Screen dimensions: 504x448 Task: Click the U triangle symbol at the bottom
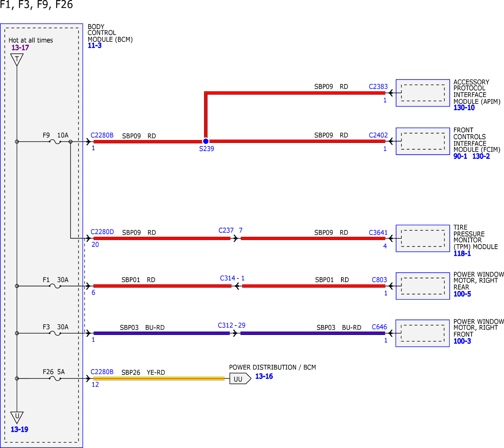tap(17, 418)
